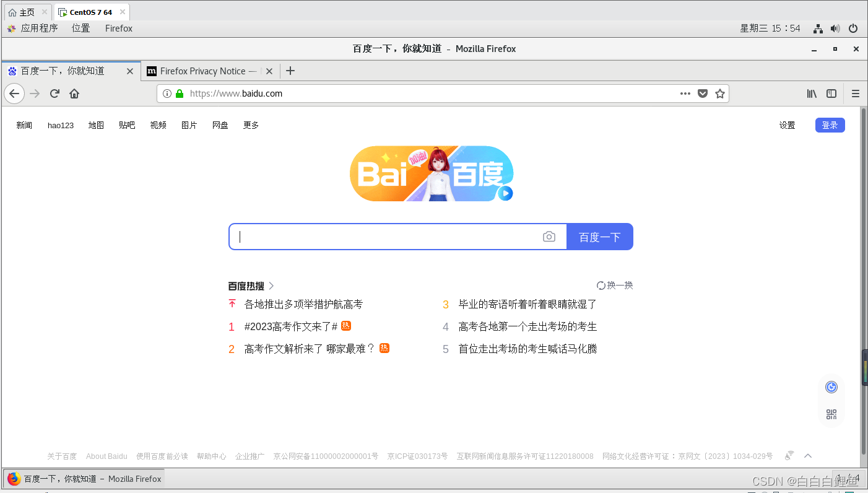
Task: Open Firefox hamburger menu
Action: 856,94
